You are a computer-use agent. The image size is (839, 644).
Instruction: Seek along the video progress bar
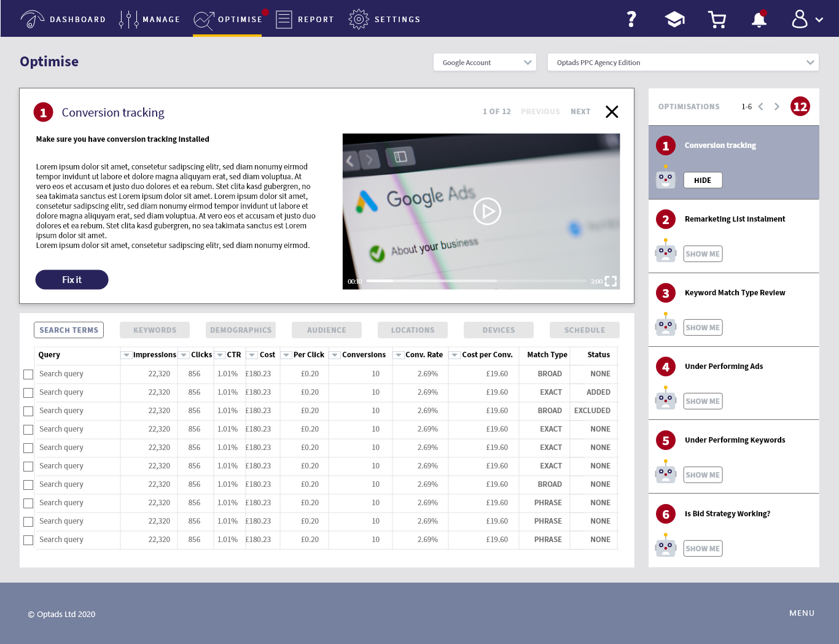[476, 281]
